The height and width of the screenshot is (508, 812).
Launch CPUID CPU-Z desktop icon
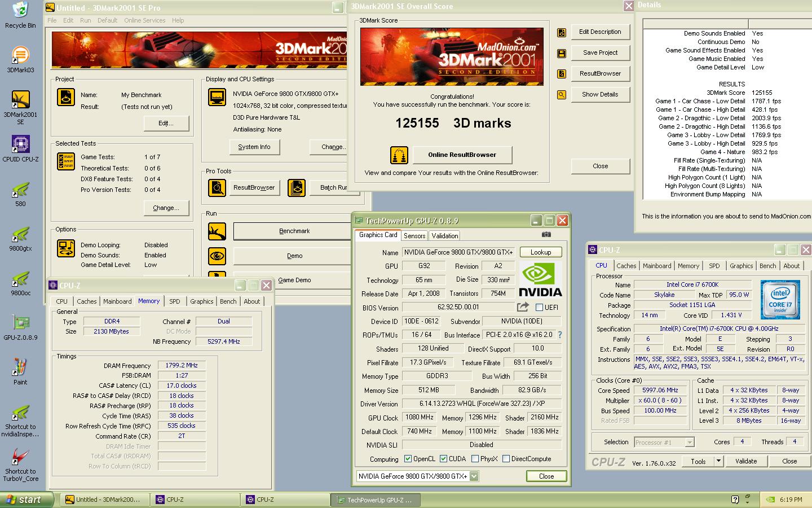tap(20, 144)
